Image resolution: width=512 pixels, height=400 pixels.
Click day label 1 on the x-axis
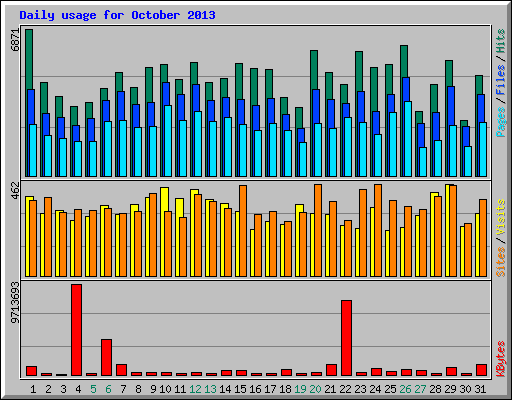33,389
